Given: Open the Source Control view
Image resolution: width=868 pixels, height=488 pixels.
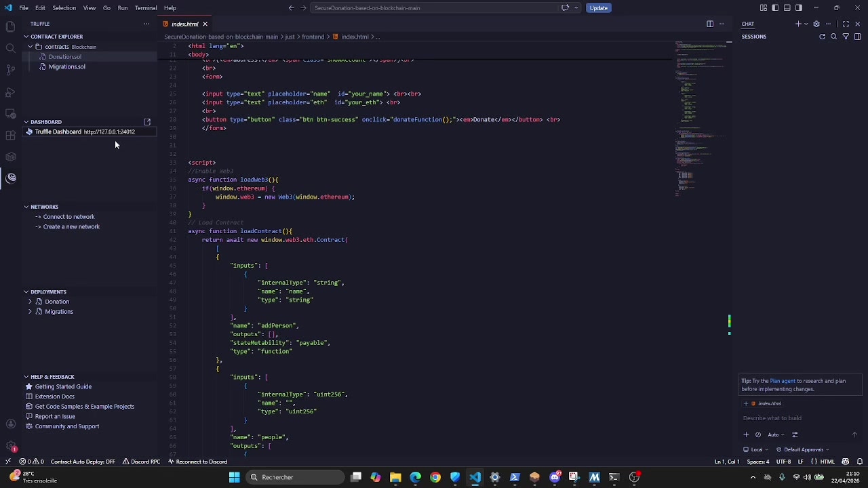Looking at the screenshot, I should coord(10,70).
